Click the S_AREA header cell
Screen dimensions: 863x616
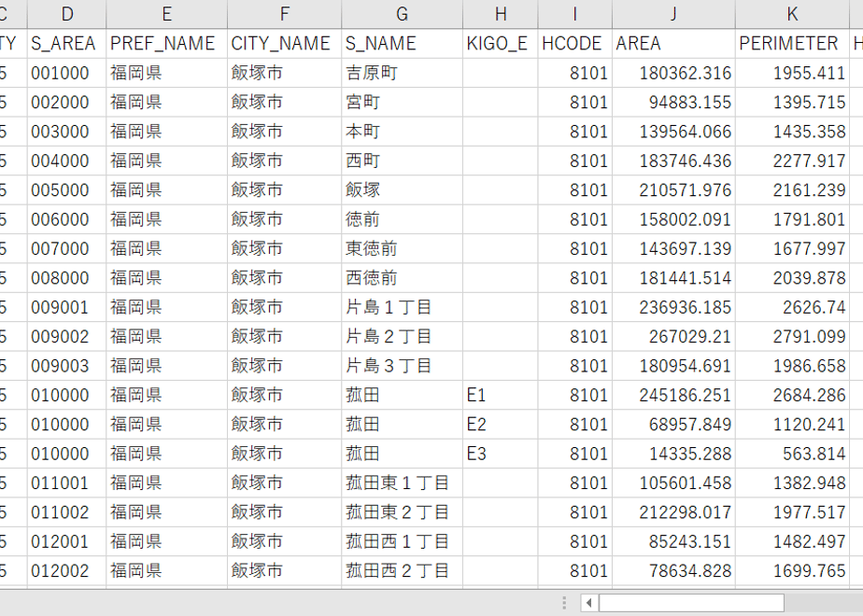point(66,44)
